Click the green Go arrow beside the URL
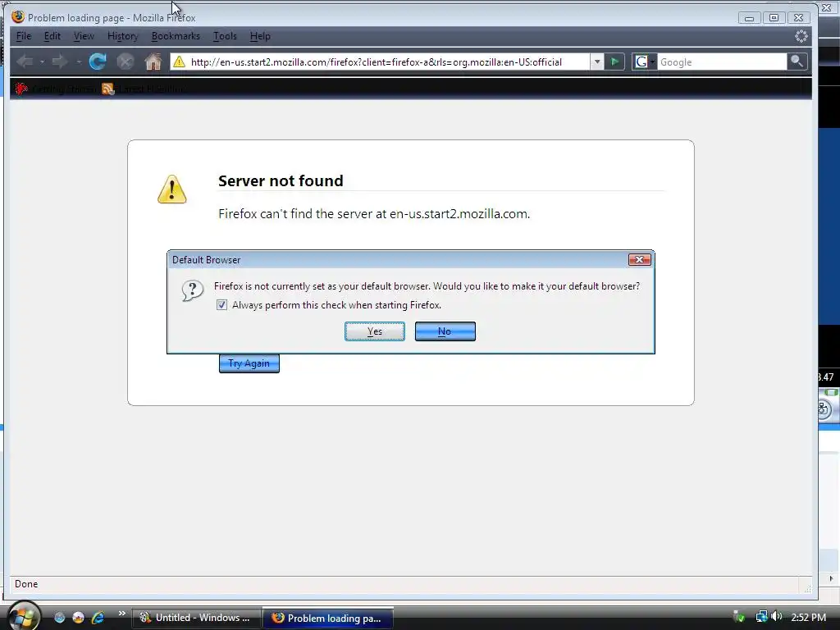The width and height of the screenshot is (840, 630). tap(615, 62)
